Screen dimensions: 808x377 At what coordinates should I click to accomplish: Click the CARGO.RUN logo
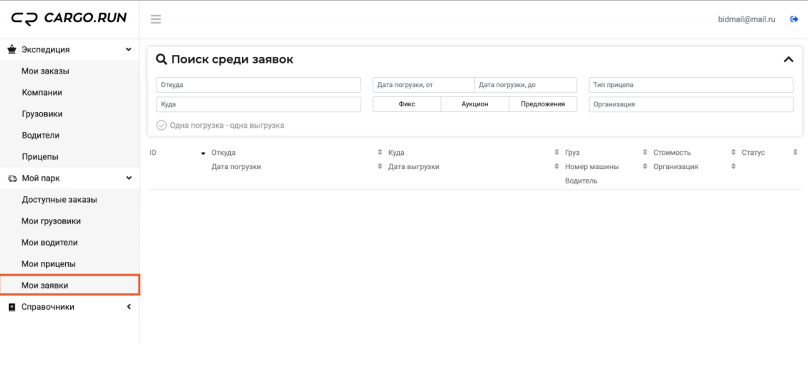tap(69, 19)
